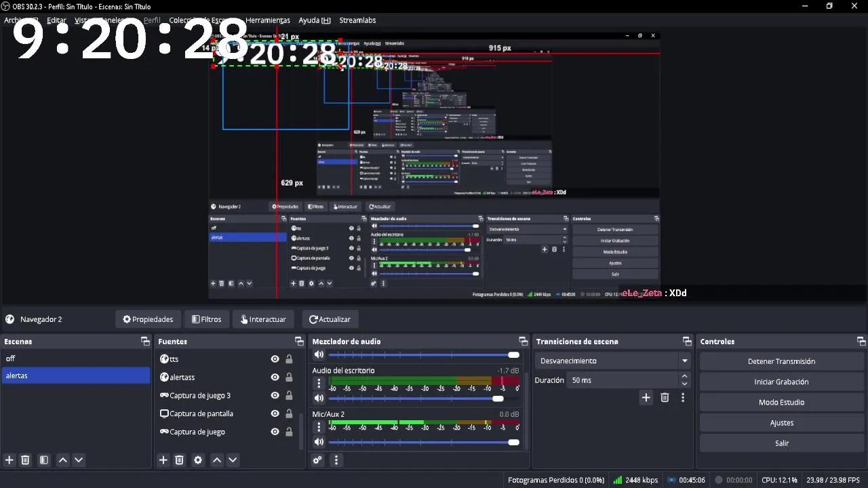Image resolution: width=868 pixels, height=488 pixels.
Task: Open scene filters icon in Escenas
Action: click(44, 460)
